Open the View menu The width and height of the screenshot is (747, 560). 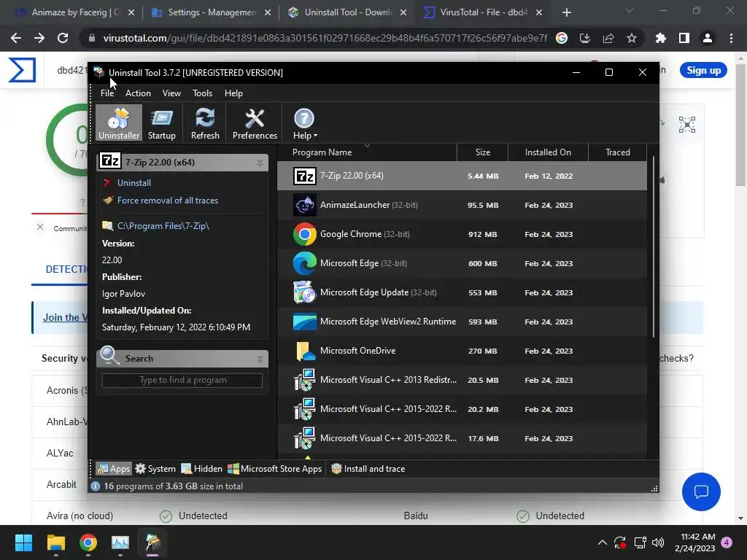[x=171, y=93]
